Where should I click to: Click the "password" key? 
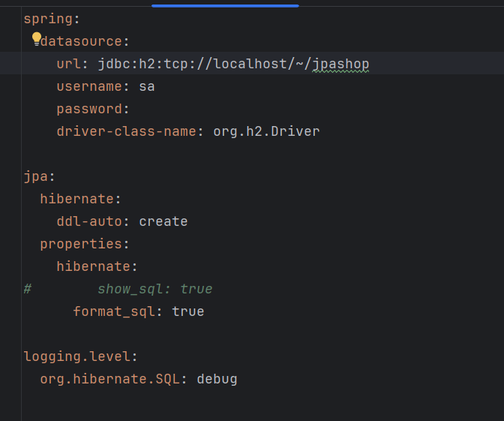pos(89,109)
